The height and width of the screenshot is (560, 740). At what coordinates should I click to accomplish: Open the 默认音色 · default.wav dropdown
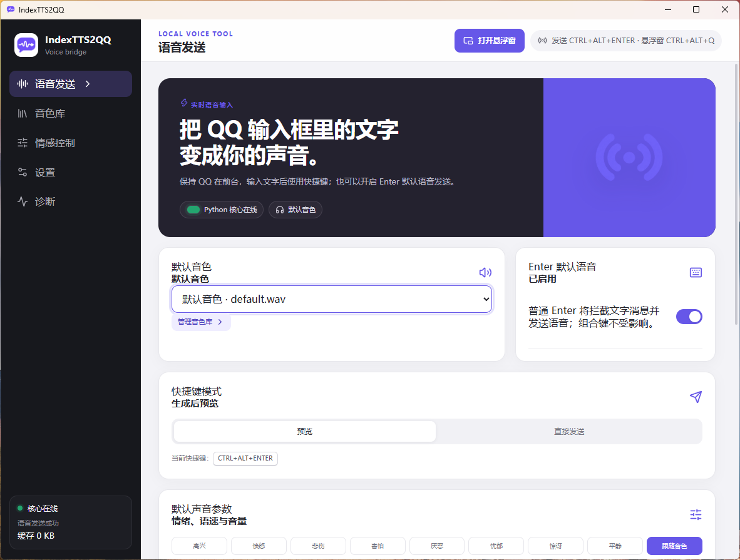tap(332, 299)
